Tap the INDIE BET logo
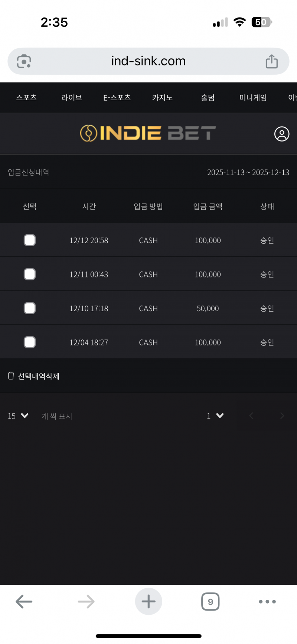Image resolution: width=297 pixels, height=644 pixels. (x=148, y=133)
